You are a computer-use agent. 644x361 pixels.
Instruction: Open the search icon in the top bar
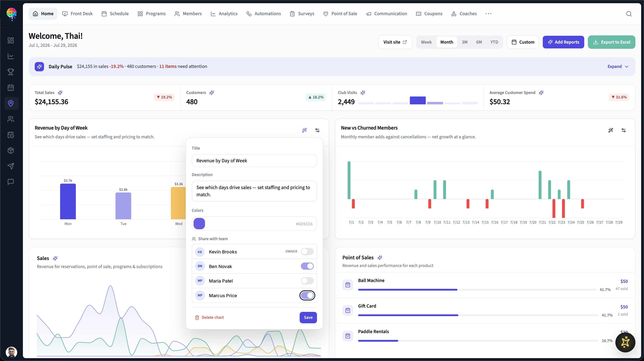click(x=629, y=14)
